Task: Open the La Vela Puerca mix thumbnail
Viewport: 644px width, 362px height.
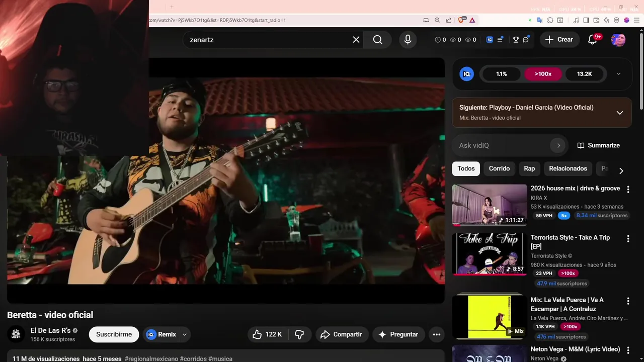Action: (x=490, y=317)
